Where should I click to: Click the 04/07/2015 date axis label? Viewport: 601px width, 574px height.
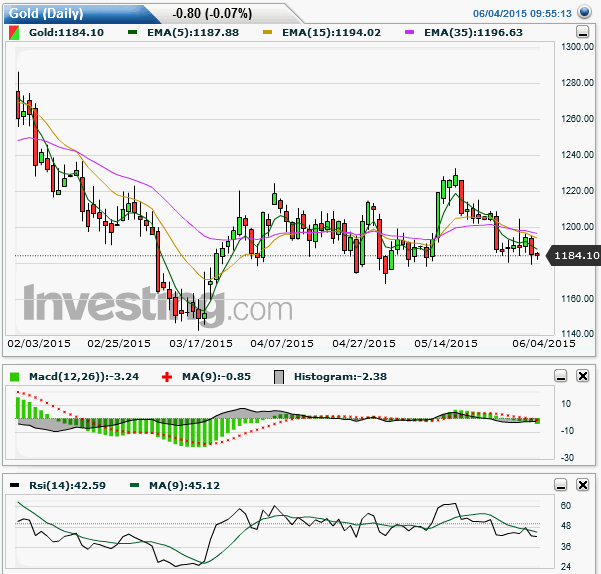(282, 343)
